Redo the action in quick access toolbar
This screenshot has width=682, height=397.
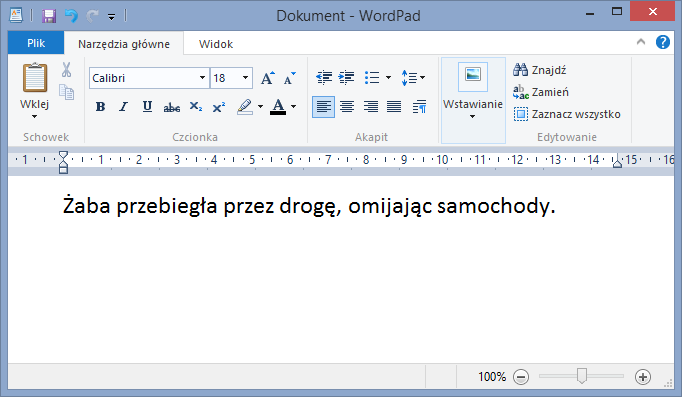pos(92,16)
